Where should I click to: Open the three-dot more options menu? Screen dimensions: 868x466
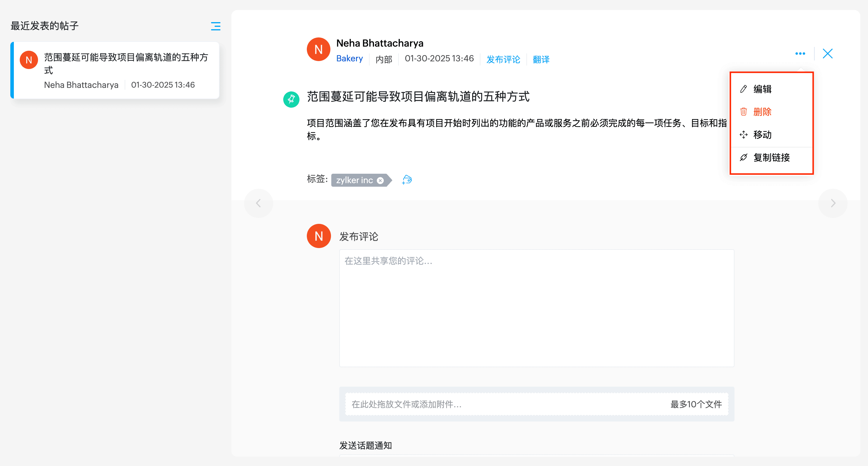point(800,54)
